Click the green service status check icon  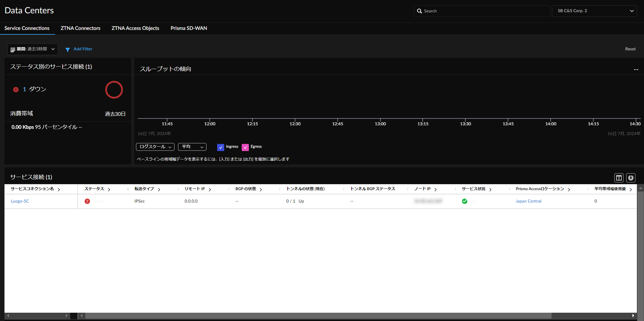(465, 201)
